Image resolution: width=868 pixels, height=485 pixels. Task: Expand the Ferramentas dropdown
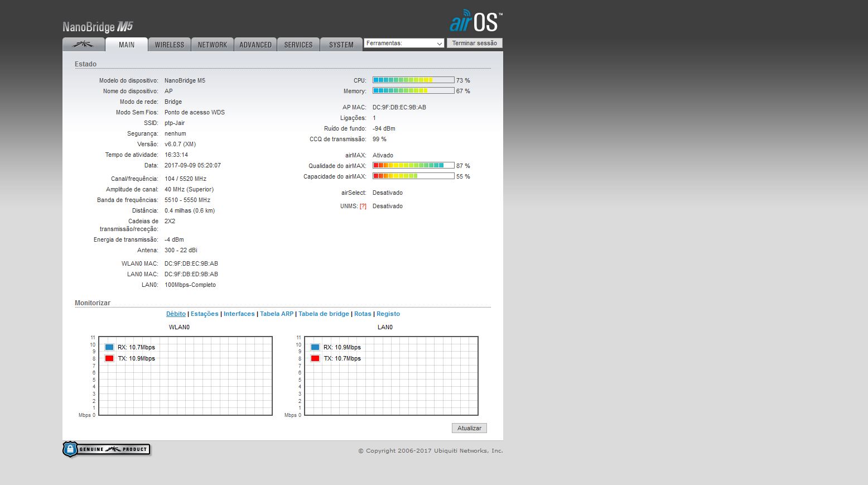(x=404, y=43)
